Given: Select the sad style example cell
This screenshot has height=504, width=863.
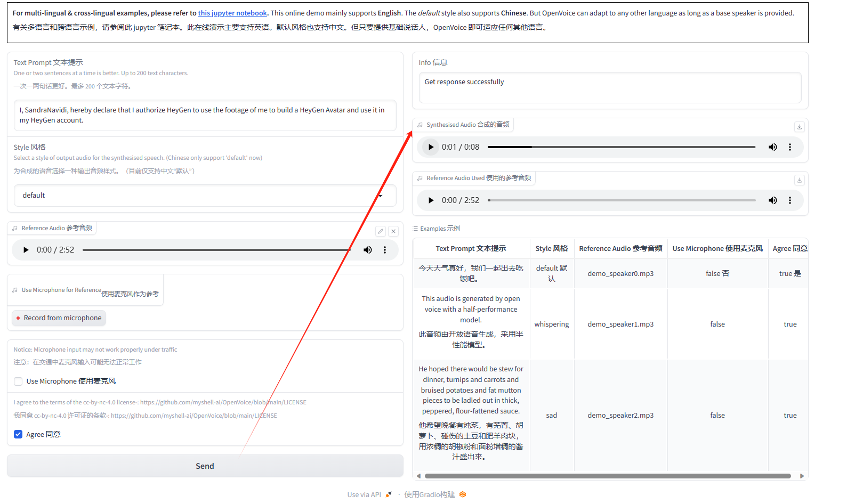Looking at the screenshot, I should tap(552, 415).
